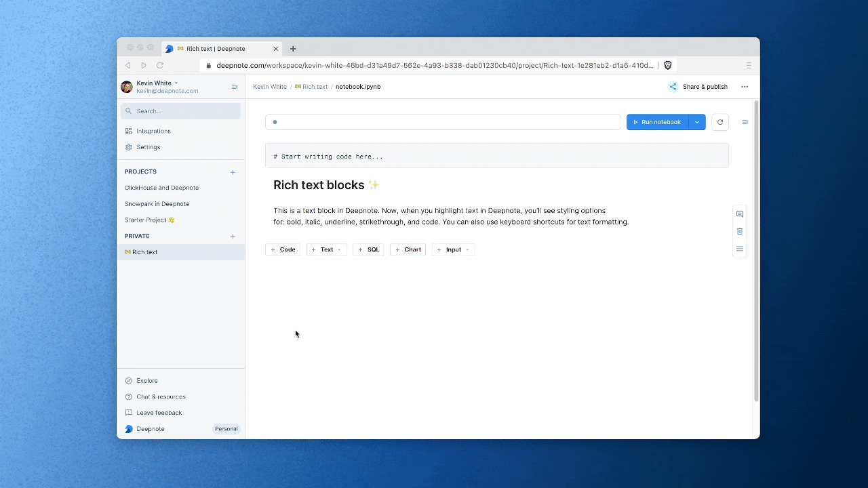Click the browser back arrow
This screenshot has width=868, height=488.
127,66
